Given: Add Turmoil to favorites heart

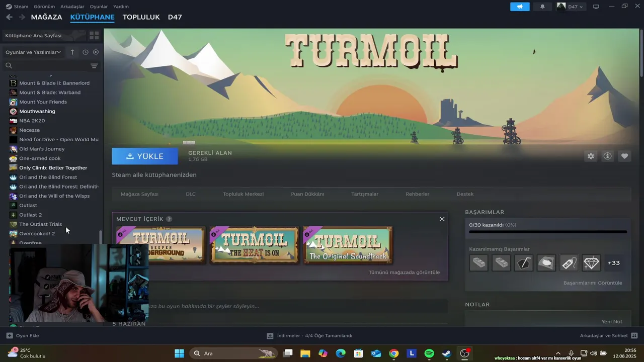Looking at the screenshot, I should [624, 156].
